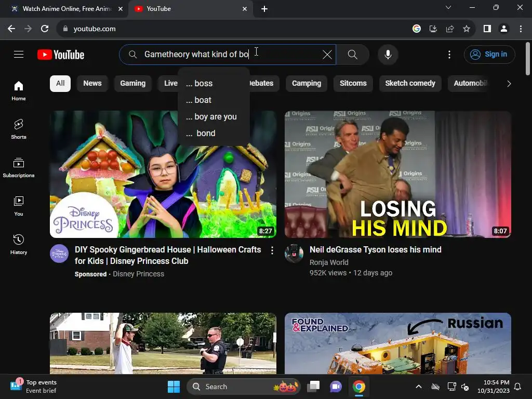Open a new browser tab
This screenshot has height=399, width=532.
pyautogui.click(x=264, y=9)
